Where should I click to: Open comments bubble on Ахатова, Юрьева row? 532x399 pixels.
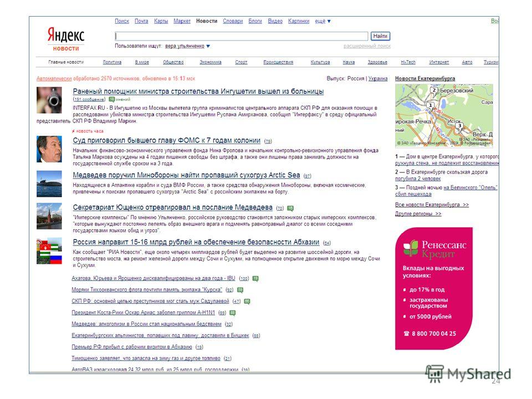255,279
